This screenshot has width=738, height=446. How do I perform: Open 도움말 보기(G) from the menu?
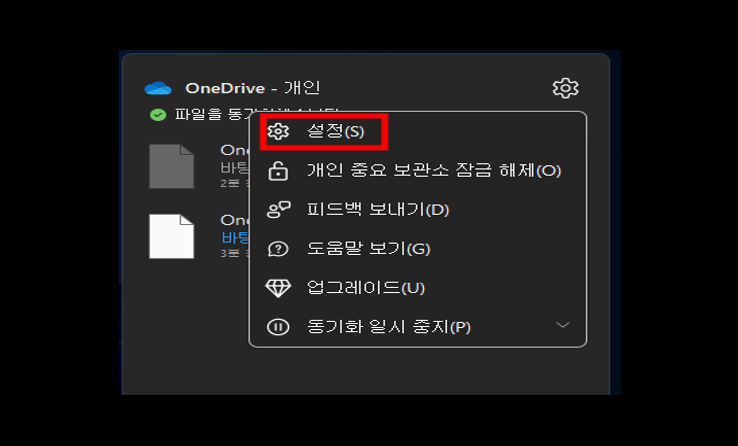pos(417,248)
